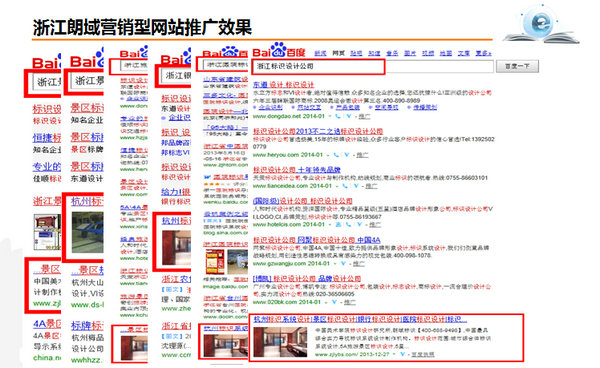Click the 推广 label in the www.hotelcis.com row

click(x=375, y=225)
